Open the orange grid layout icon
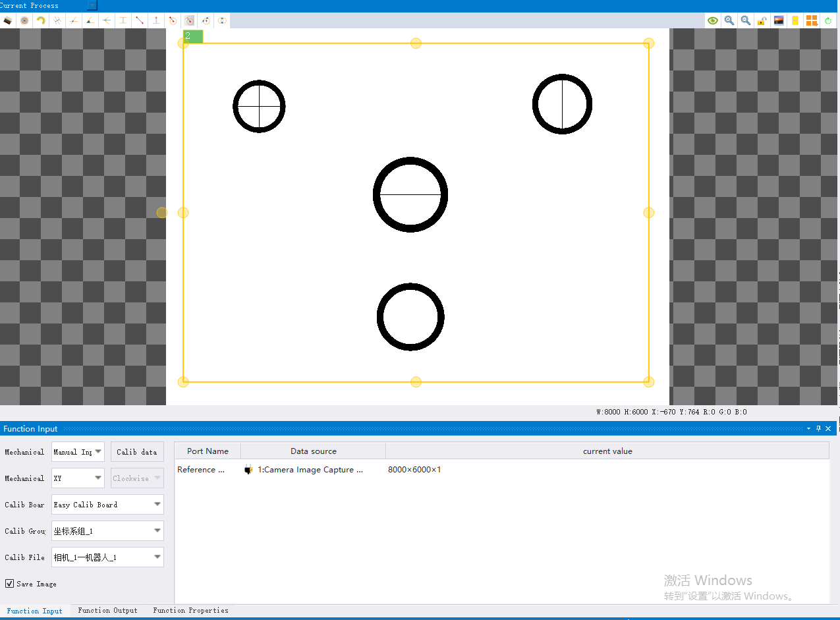 click(x=812, y=20)
